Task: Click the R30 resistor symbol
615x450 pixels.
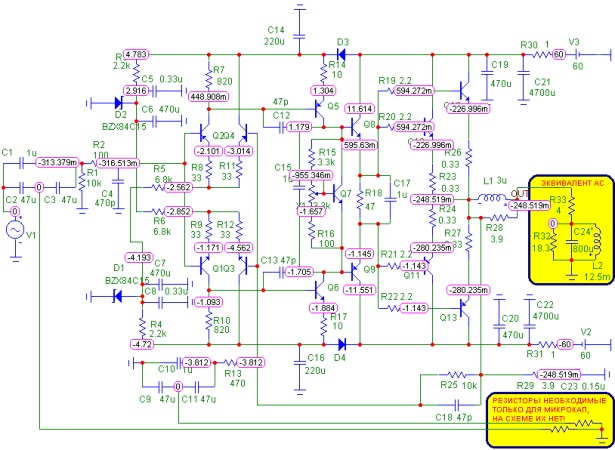Action: click(x=542, y=55)
